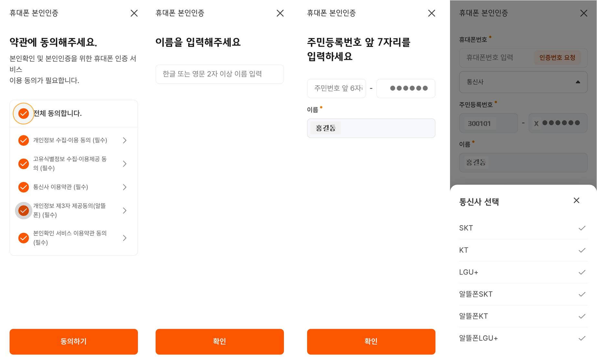
Task: Click the checkmark beside the KT row
Action: pos(582,250)
